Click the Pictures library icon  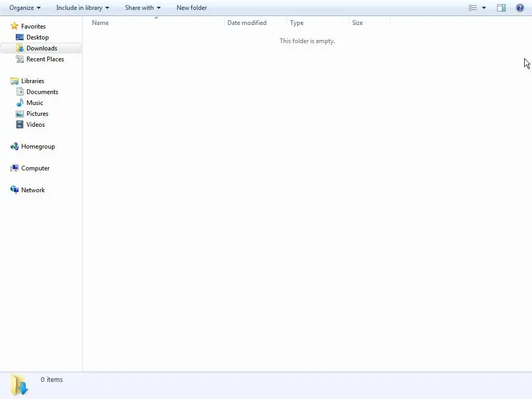tap(20, 114)
